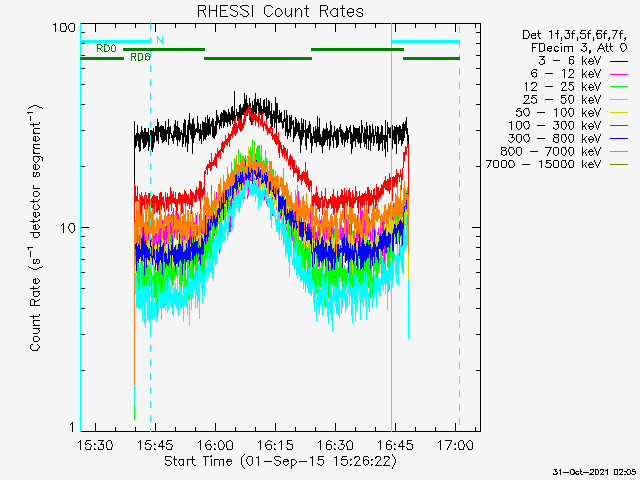Click the 16:30 time axis label
Screen dimensions: 640x480
pos(335,445)
